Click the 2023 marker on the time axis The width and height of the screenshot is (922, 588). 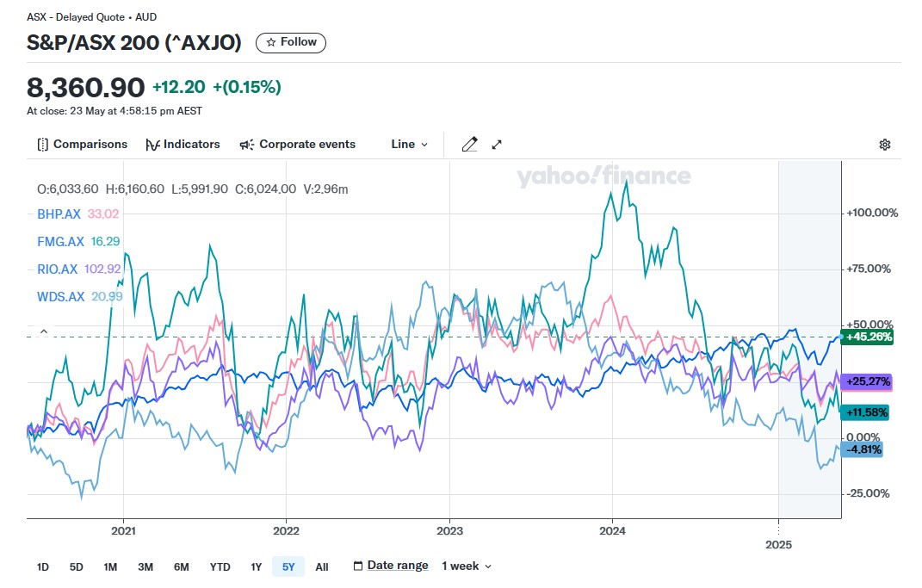tap(449, 529)
